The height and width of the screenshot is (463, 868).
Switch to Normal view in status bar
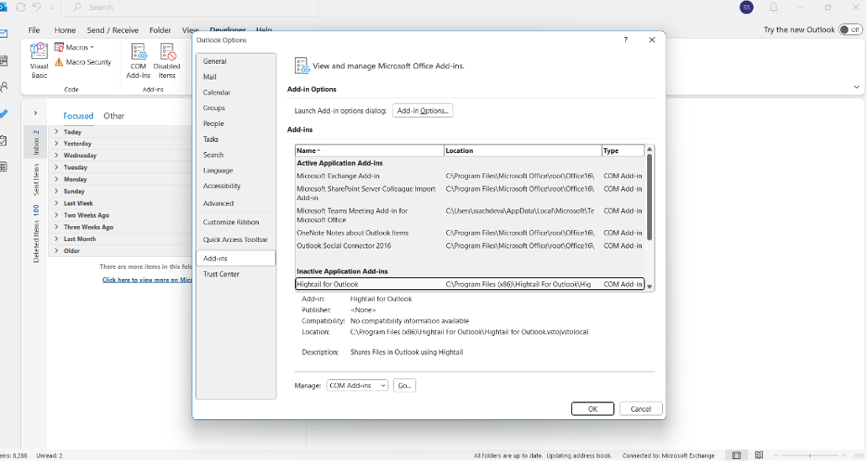click(736, 455)
